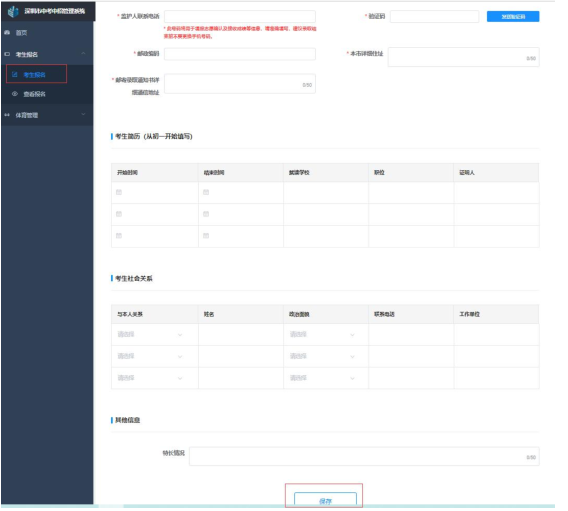The height and width of the screenshot is (511, 568).
Task: Expand the 体育管理 sidebar menu chevron
Action: tap(83, 114)
